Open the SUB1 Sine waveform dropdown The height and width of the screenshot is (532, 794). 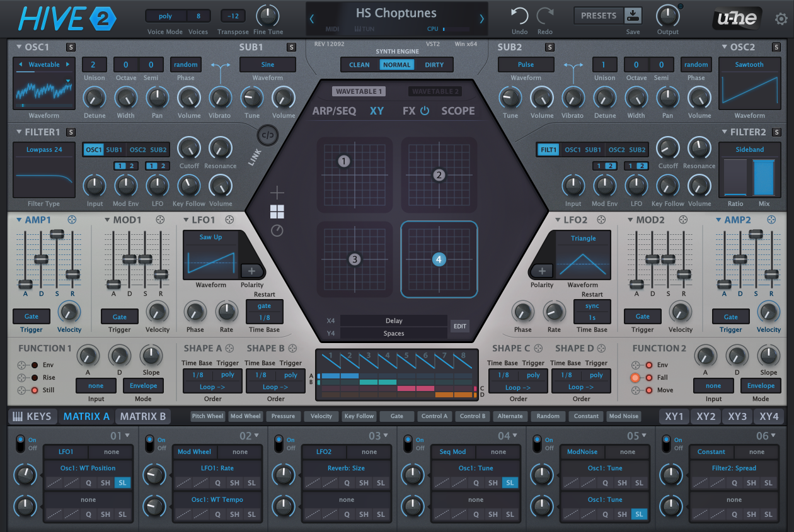coord(267,64)
